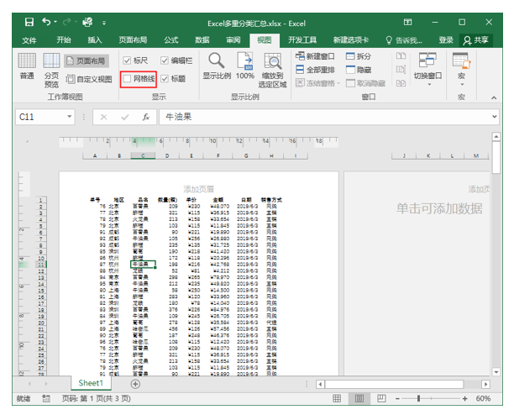Click the 显示比例 zoom magnifier icon
The height and width of the screenshot is (420, 514).
pyautogui.click(x=217, y=61)
